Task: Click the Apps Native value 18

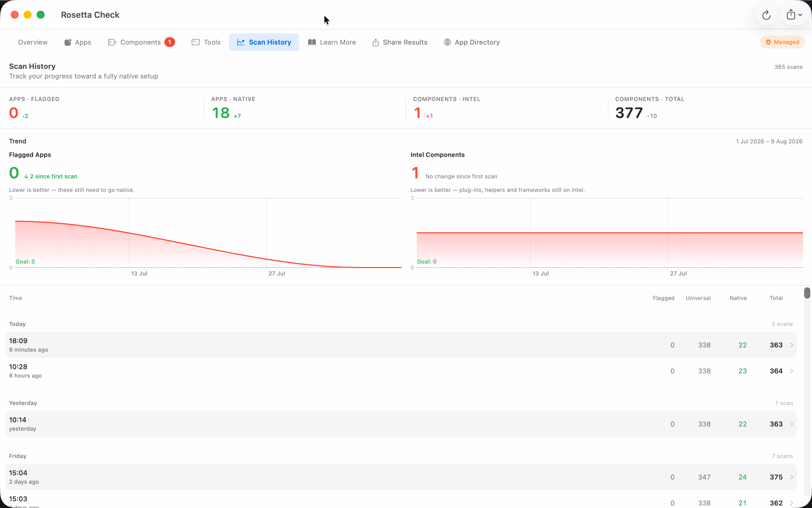Action: point(221,113)
